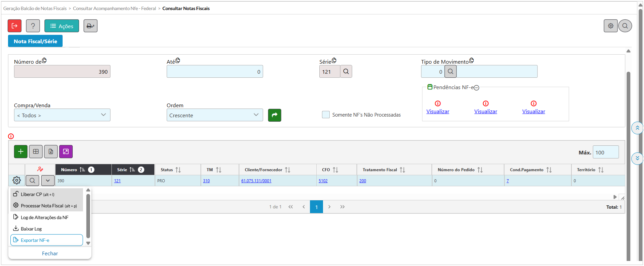This screenshot has height=266, width=644.
Task: Click the purple export window icon
Action: tap(66, 152)
